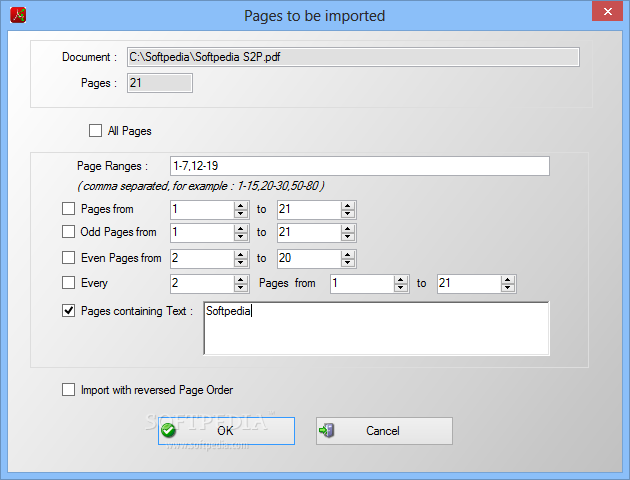Enable the Even Pages from checkbox
The height and width of the screenshot is (480, 630).
pyautogui.click(x=68, y=257)
